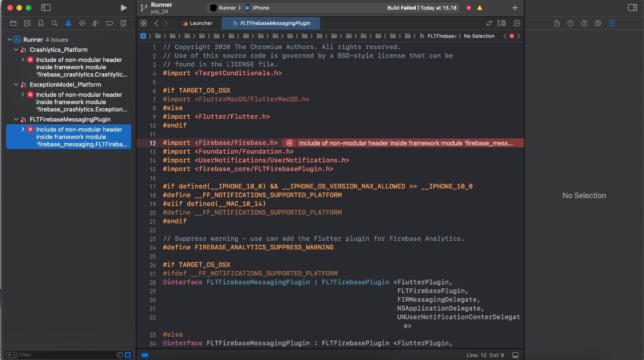Switch to the Launcher tab

pos(197,23)
